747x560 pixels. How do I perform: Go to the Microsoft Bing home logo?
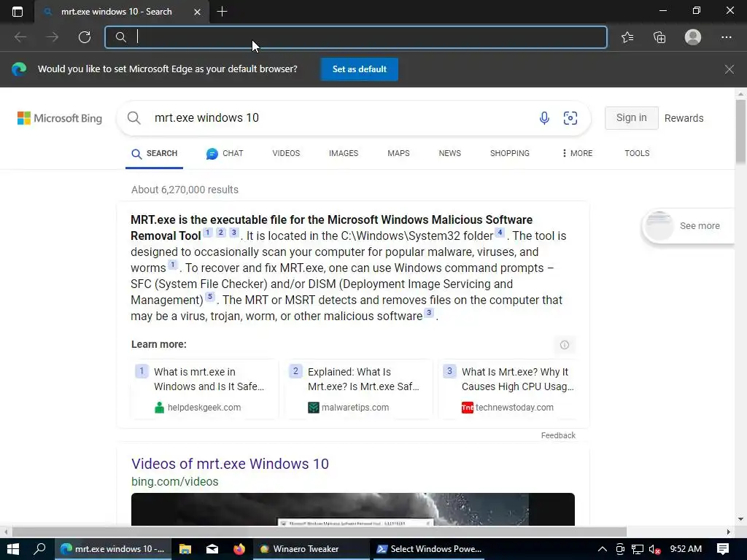(x=60, y=118)
